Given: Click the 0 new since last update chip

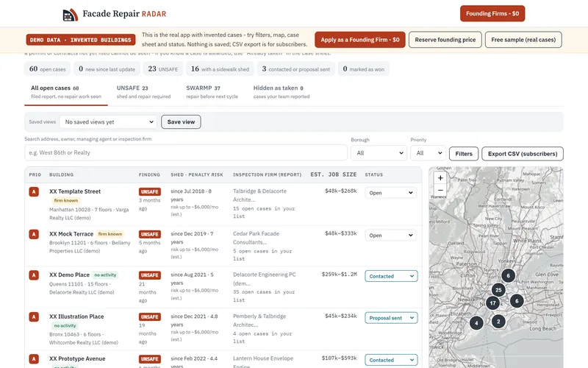Looking at the screenshot, I should click(107, 69).
